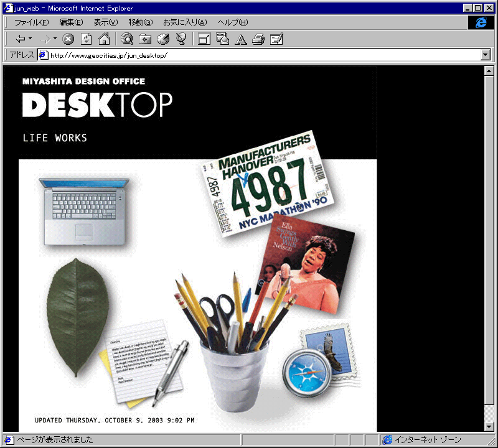The height and width of the screenshot is (448, 498).
Task: Click the MIYASHITA DESIGN OFFICE heading text
Action: click(x=83, y=82)
